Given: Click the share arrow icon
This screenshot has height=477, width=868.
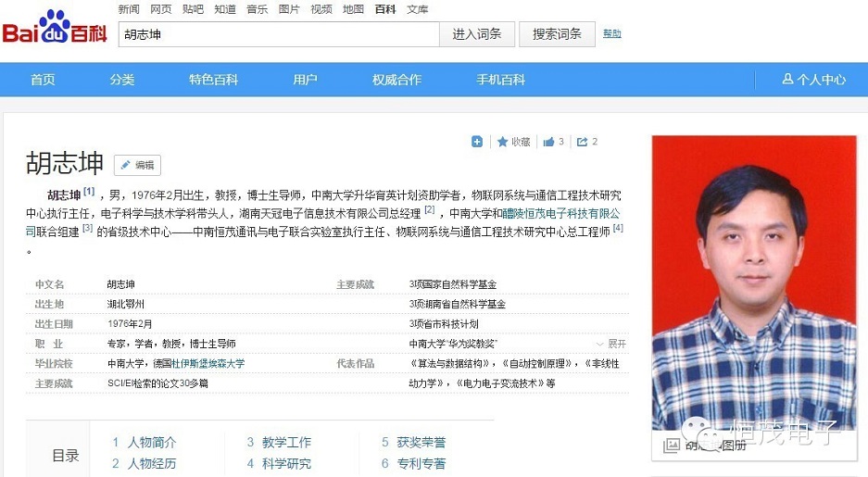Looking at the screenshot, I should coord(582,142).
